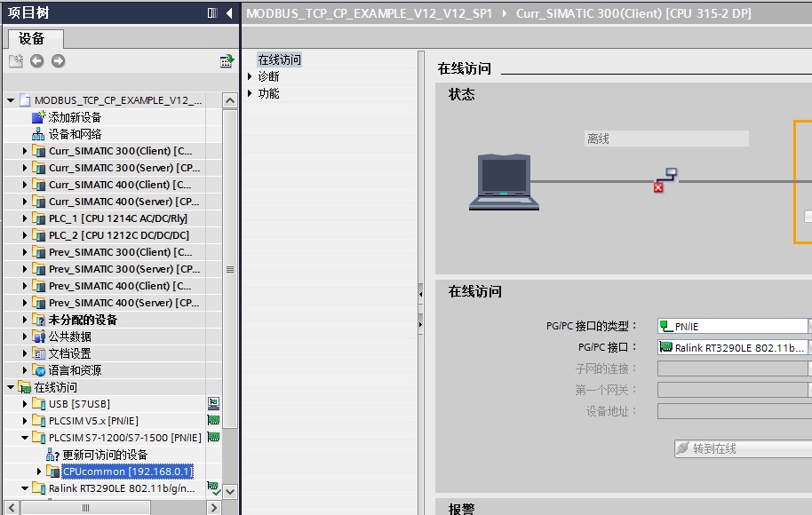Click the new item icon in device toolbar

pyautogui.click(x=16, y=61)
